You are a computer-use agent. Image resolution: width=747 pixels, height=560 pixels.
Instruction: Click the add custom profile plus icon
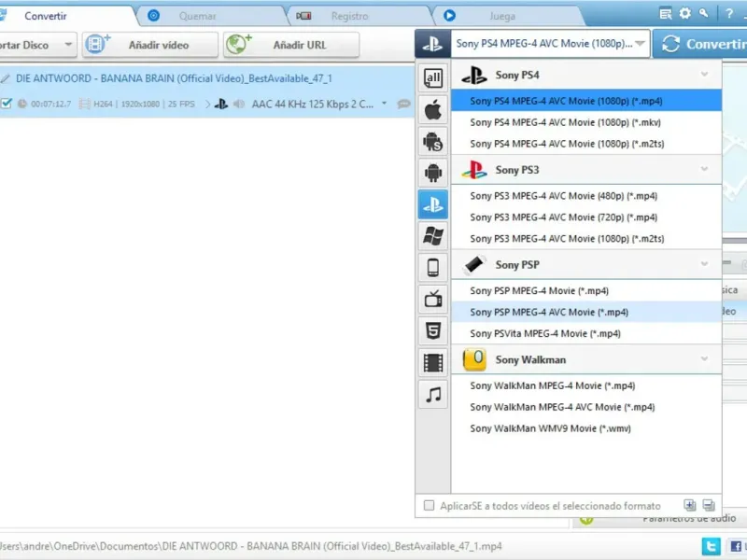(x=689, y=505)
